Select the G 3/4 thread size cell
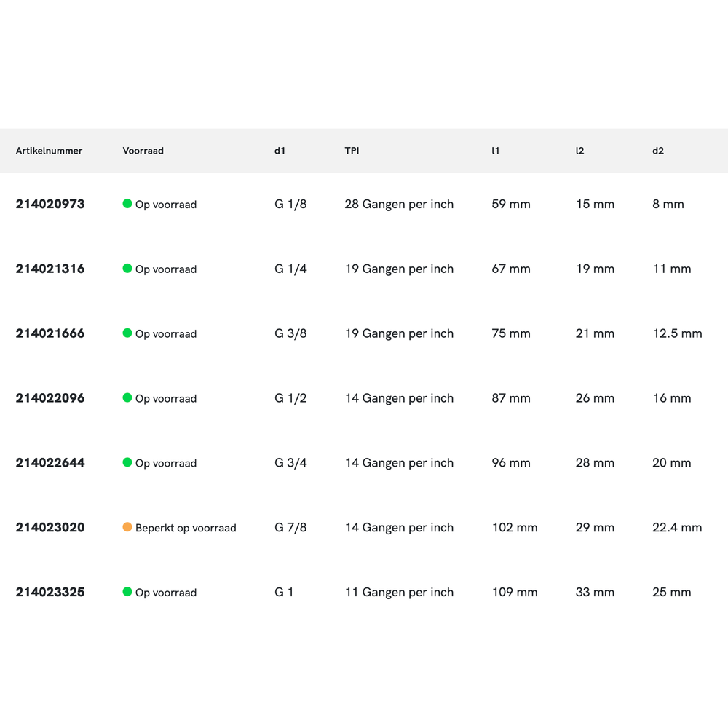 (290, 463)
